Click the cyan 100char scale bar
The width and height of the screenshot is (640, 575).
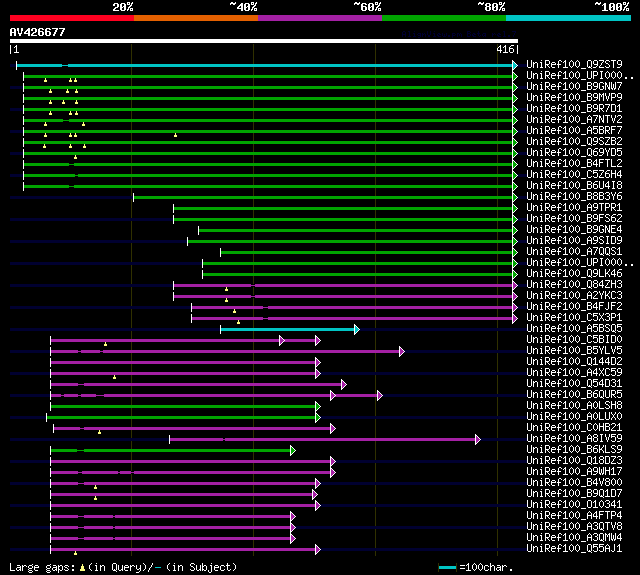point(447,567)
